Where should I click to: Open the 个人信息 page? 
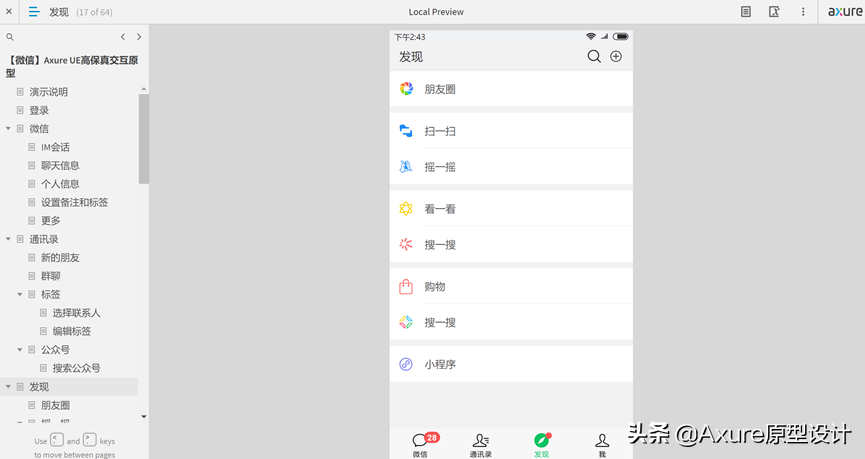click(60, 184)
